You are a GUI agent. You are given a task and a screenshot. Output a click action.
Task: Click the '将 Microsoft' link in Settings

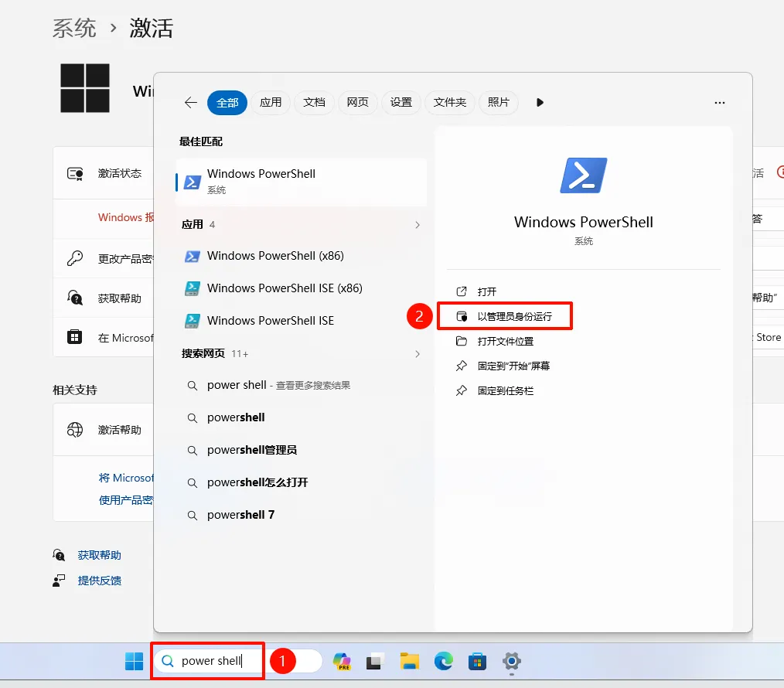tap(126, 478)
